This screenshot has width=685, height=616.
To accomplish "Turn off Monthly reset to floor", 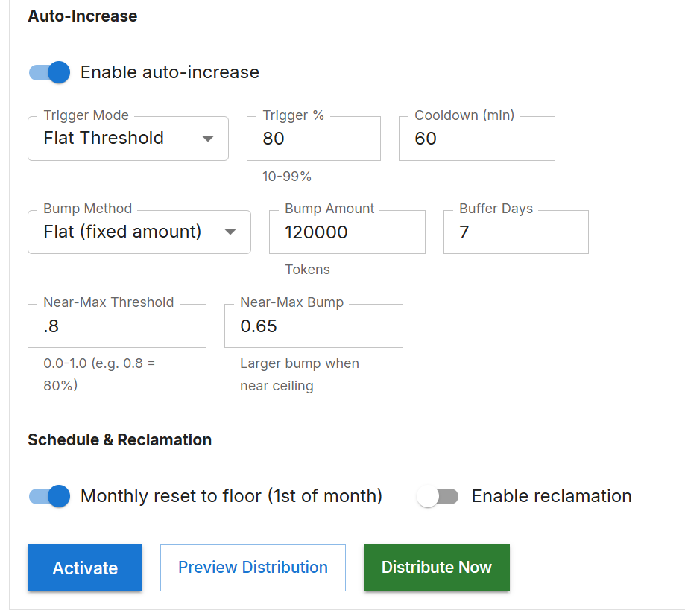I will [x=48, y=496].
